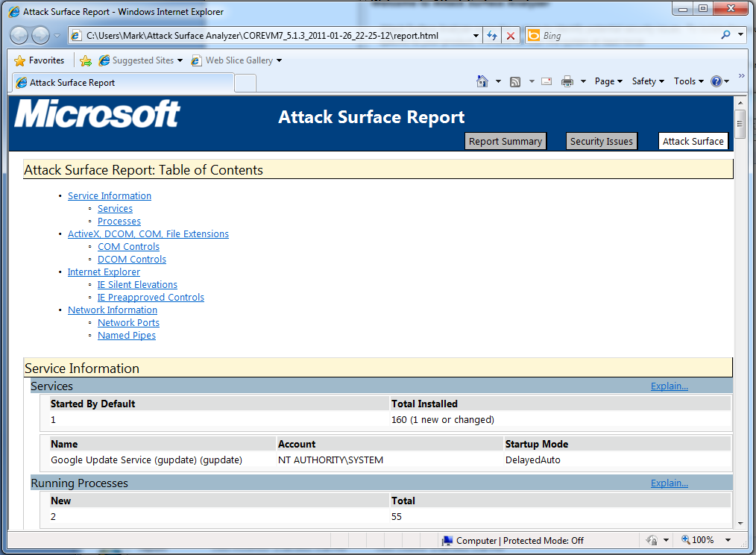Switch to the Security Issues tab
The width and height of the screenshot is (756, 555).
click(601, 142)
